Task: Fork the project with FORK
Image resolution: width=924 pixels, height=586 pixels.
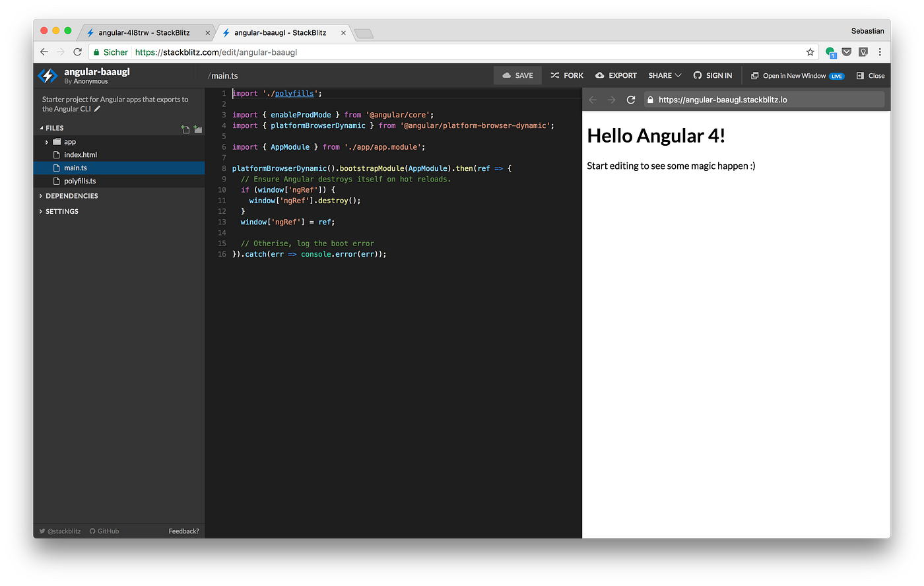Action: point(567,75)
